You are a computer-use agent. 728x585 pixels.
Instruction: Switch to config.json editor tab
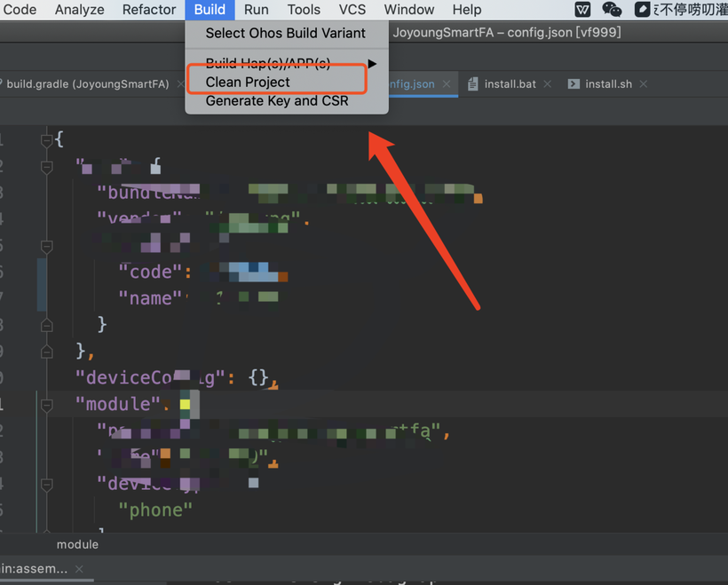point(411,84)
